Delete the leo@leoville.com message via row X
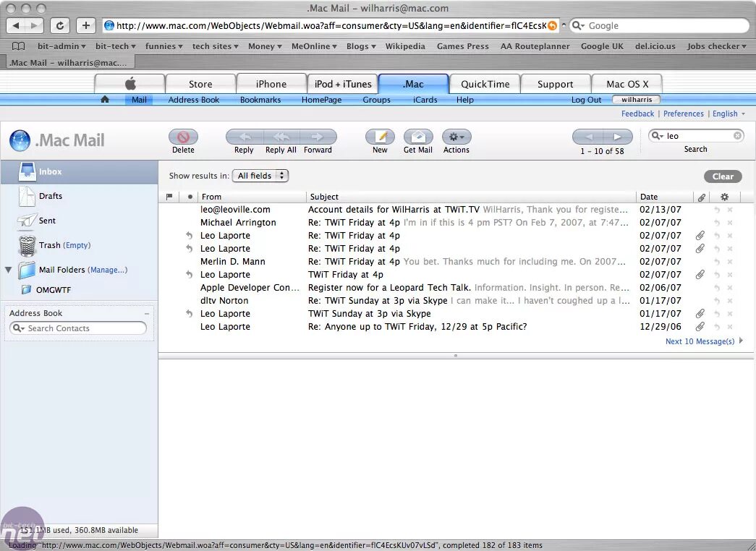This screenshot has height=551, width=756. click(730, 210)
